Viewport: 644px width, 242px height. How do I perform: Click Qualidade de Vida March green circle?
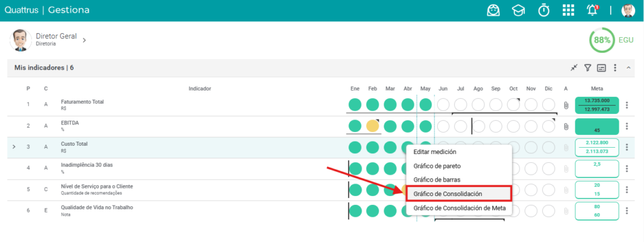tap(390, 211)
